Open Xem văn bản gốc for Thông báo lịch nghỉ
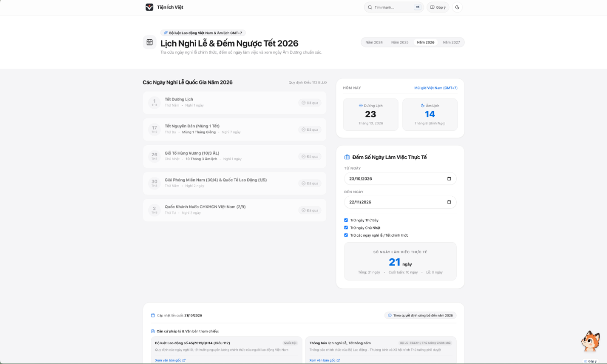The image size is (607, 364). click(x=325, y=360)
